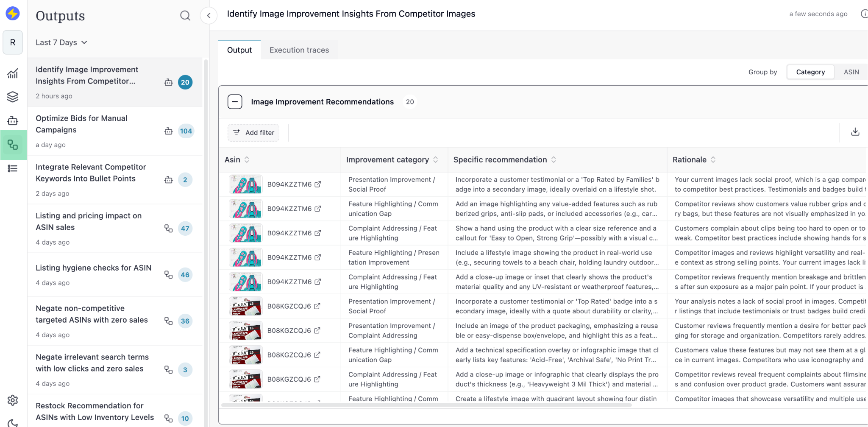This screenshot has height=427, width=868.
Task: Select the analytics chart icon in the sidebar
Action: (13, 73)
